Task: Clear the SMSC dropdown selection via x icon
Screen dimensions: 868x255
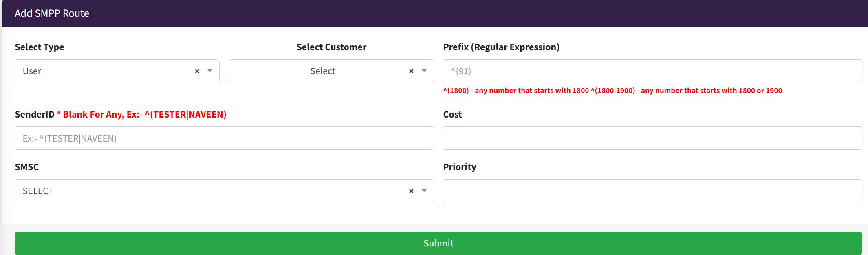Action: click(x=411, y=191)
